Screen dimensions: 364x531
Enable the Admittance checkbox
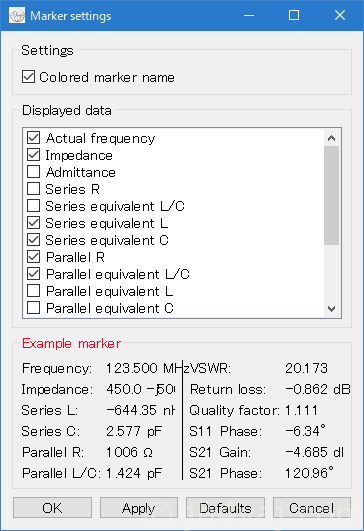[34, 172]
